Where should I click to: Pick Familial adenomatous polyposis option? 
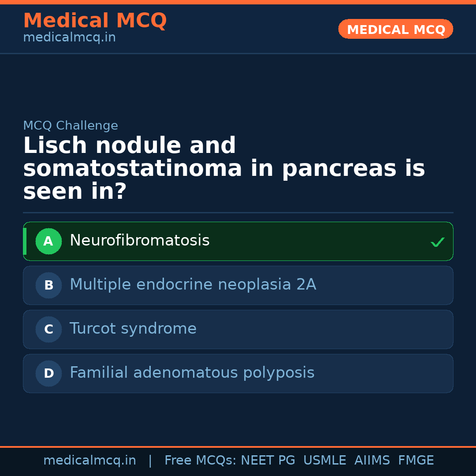[x=192, y=373]
